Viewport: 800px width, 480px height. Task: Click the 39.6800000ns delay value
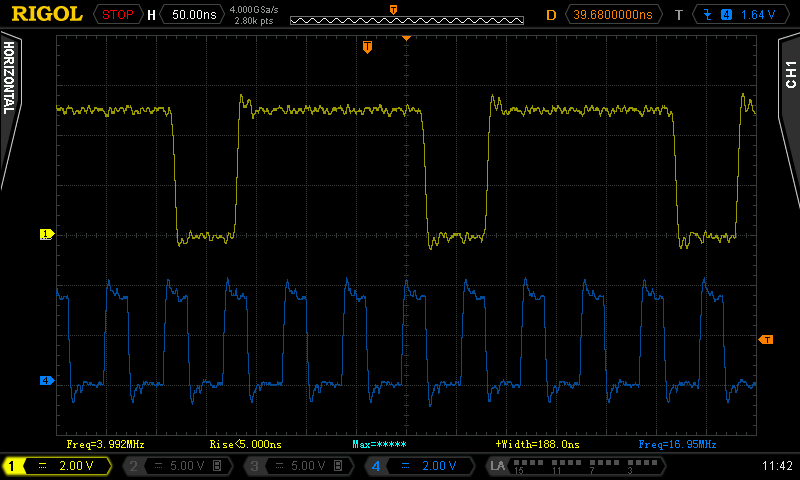[613, 15]
